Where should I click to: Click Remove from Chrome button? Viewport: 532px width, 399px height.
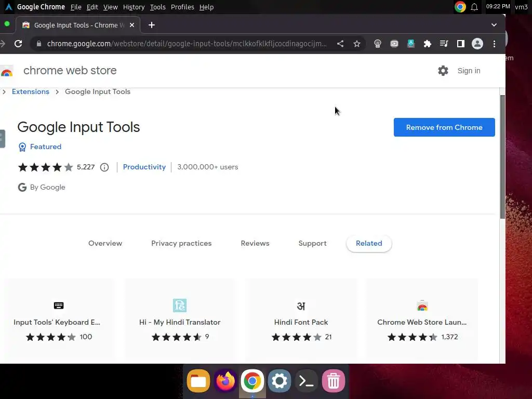[x=444, y=128]
